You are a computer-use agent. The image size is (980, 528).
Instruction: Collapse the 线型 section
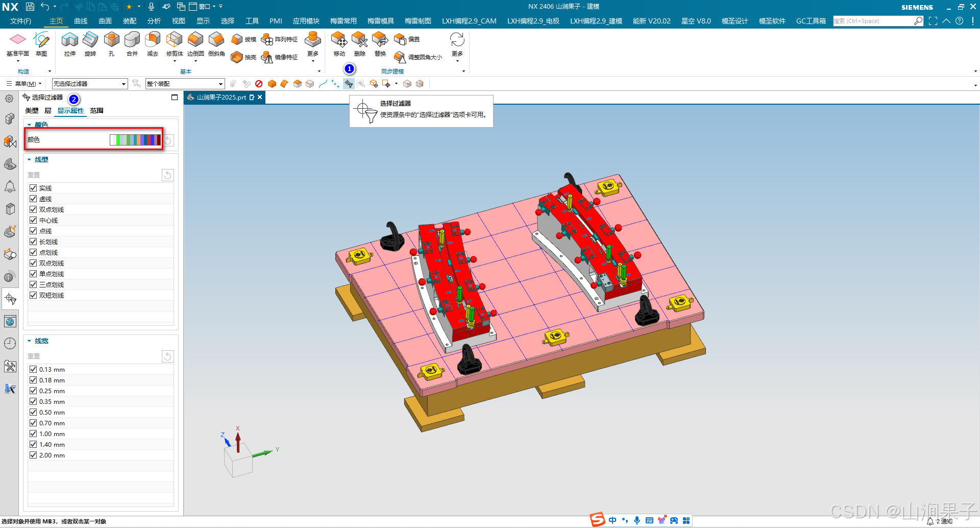29,160
